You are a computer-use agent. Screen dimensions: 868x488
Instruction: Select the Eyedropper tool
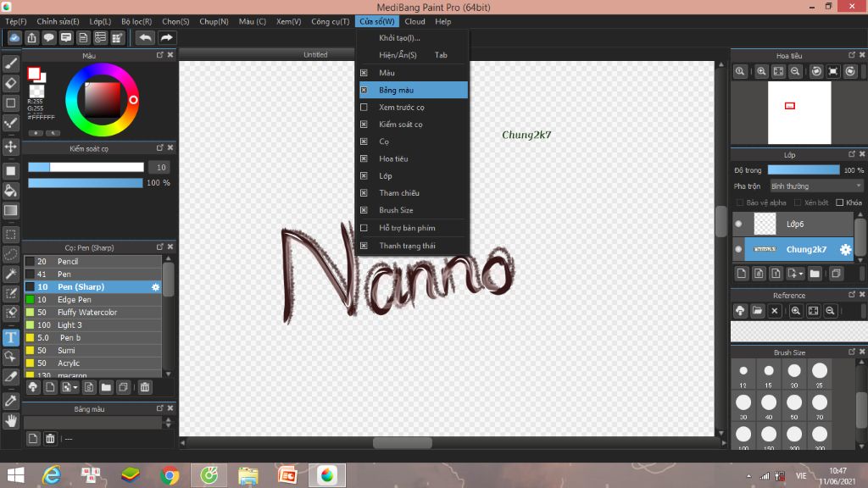tap(10, 401)
